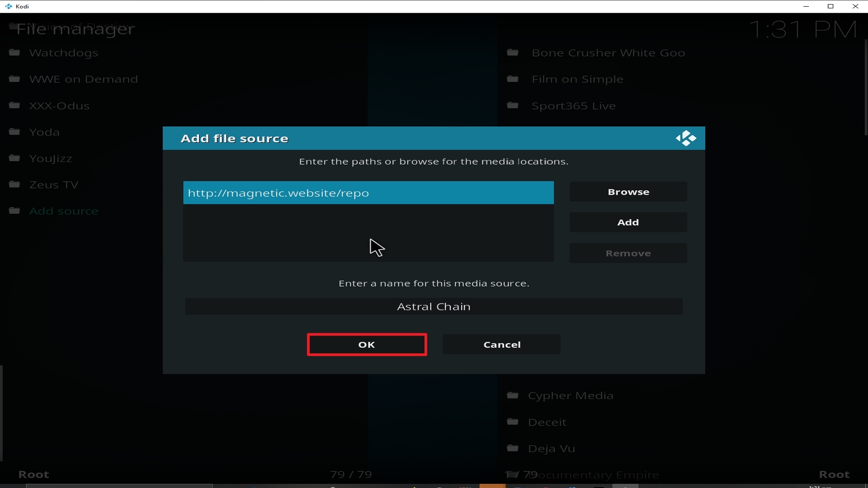The width and height of the screenshot is (868, 488).
Task: Open the Browse button for media paths
Action: point(628,192)
